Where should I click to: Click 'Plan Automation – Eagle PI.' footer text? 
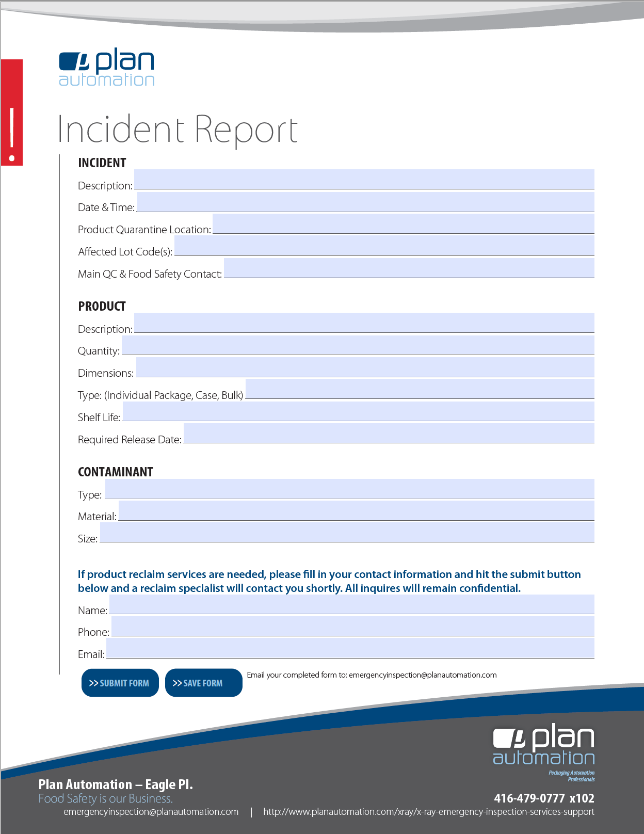coord(116,784)
